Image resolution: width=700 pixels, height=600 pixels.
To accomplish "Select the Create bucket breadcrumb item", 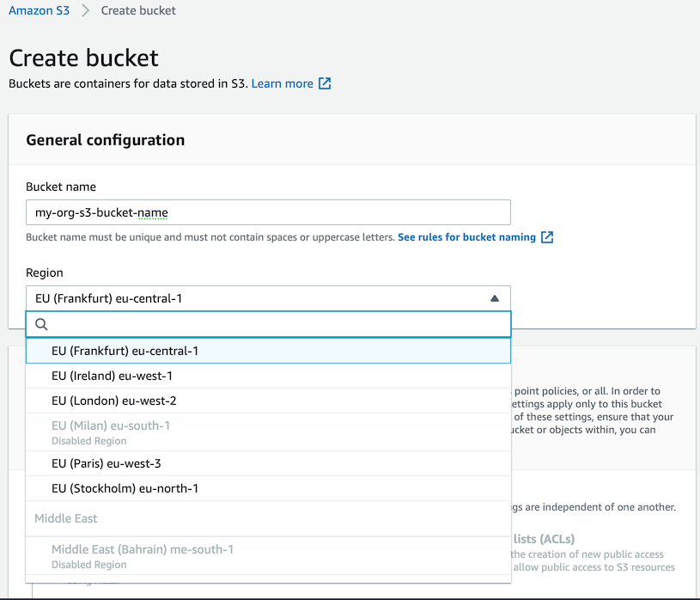I will (138, 10).
